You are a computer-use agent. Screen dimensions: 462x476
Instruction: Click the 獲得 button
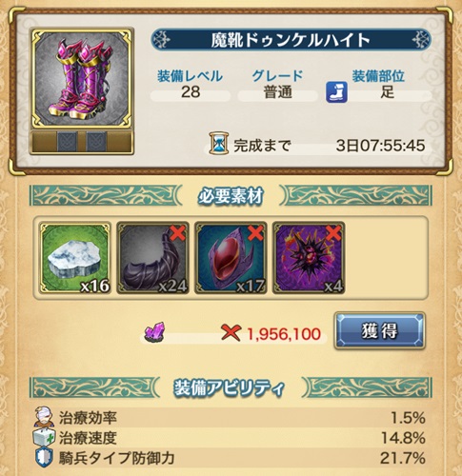[x=379, y=331]
